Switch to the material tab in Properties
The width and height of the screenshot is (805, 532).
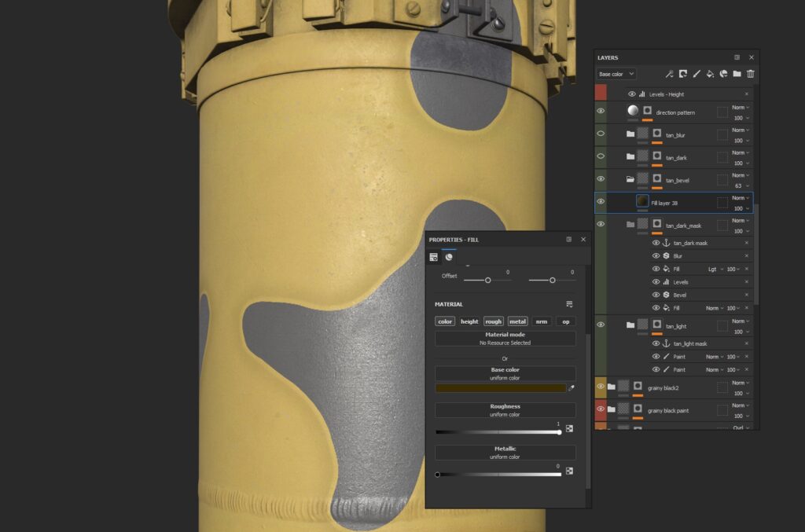pos(449,256)
